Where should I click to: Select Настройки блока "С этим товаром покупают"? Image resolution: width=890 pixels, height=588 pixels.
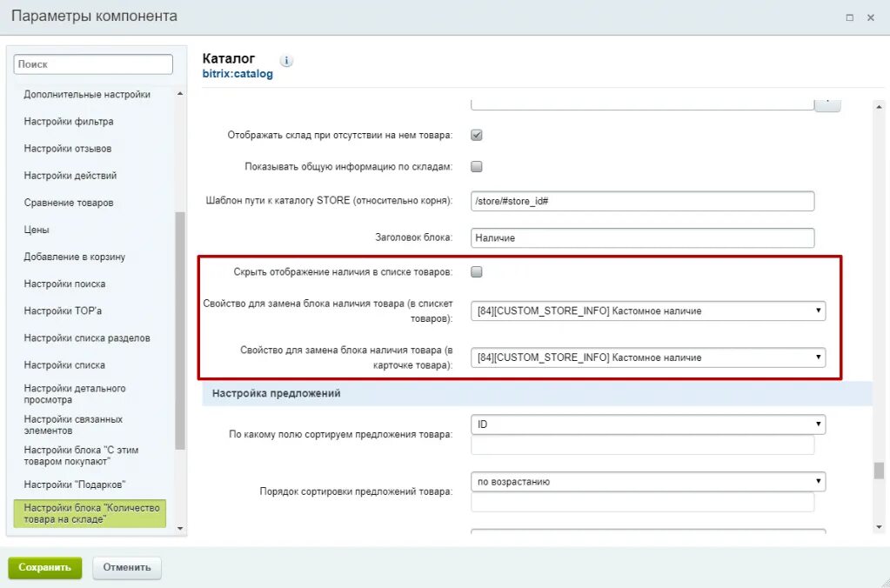81,456
